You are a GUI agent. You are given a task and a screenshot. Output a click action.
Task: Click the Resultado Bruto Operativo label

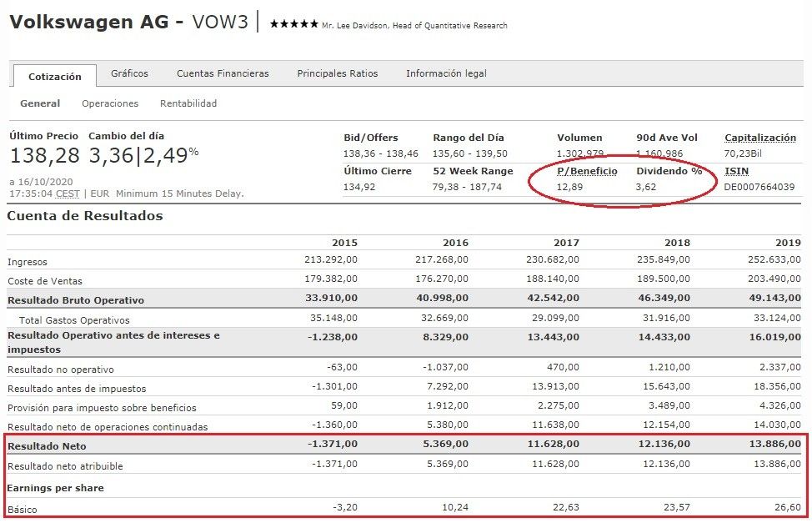point(76,300)
